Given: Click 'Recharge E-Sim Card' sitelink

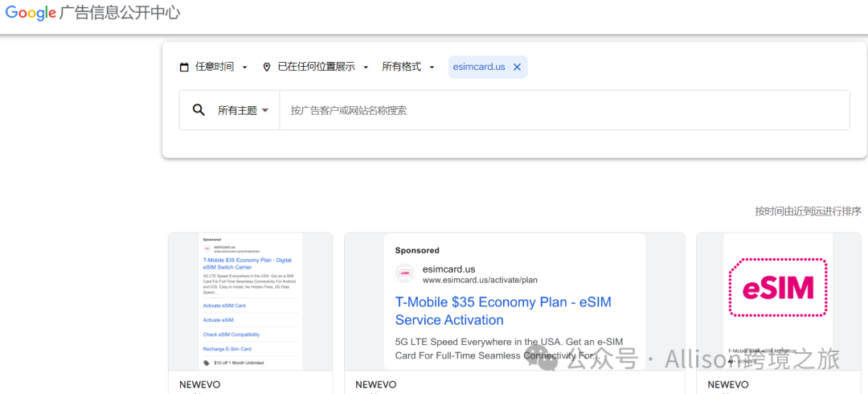Looking at the screenshot, I should (x=227, y=349).
